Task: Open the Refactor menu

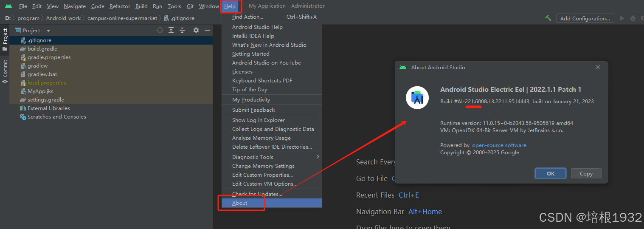Action: click(120, 6)
